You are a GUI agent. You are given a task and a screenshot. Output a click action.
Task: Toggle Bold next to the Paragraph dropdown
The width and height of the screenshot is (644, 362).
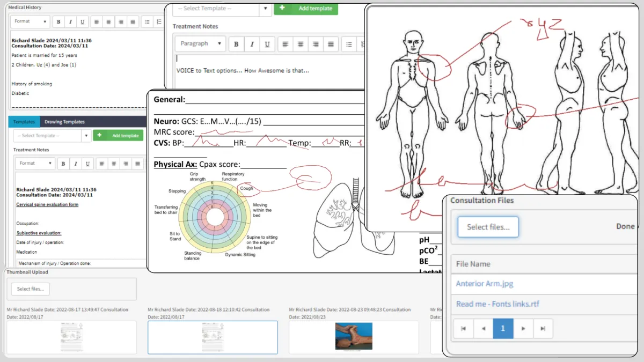pos(236,44)
